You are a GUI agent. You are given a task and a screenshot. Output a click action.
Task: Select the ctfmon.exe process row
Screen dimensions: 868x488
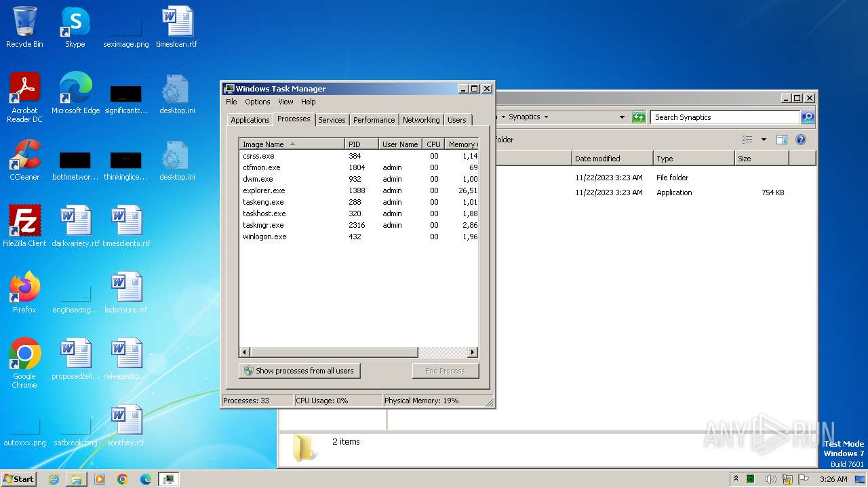pos(359,167)
